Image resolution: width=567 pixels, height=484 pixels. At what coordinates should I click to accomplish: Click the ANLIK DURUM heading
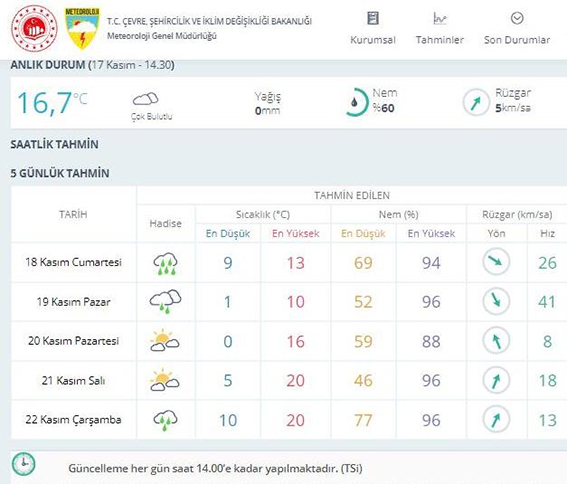coord(48,65)
